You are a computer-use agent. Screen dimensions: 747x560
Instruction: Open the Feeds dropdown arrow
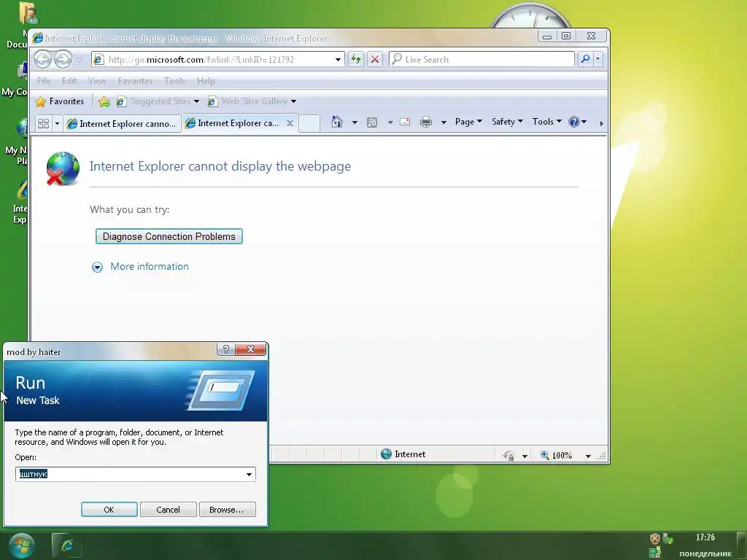pos(390,122)
